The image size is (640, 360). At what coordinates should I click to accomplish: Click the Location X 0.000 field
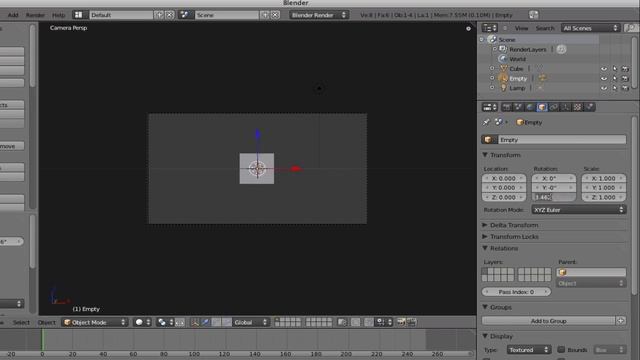(504, 178)
